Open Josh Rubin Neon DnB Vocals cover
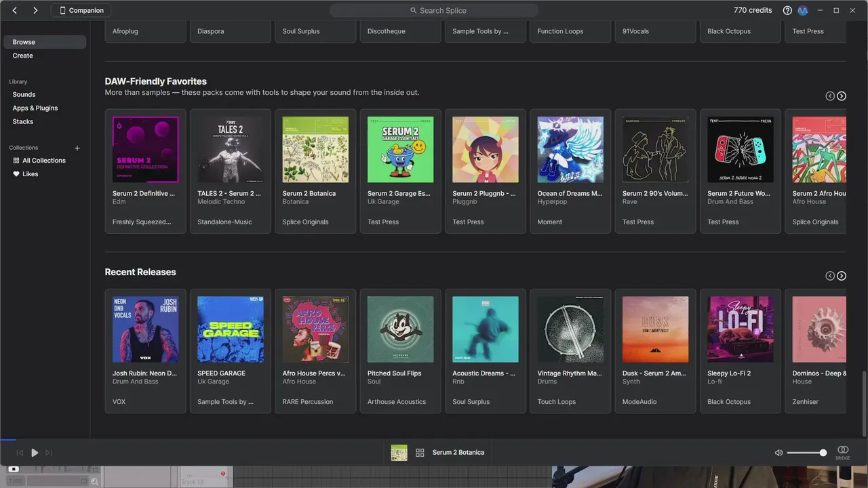The height and width of the screenshot is (488, 868). [146, 329]
